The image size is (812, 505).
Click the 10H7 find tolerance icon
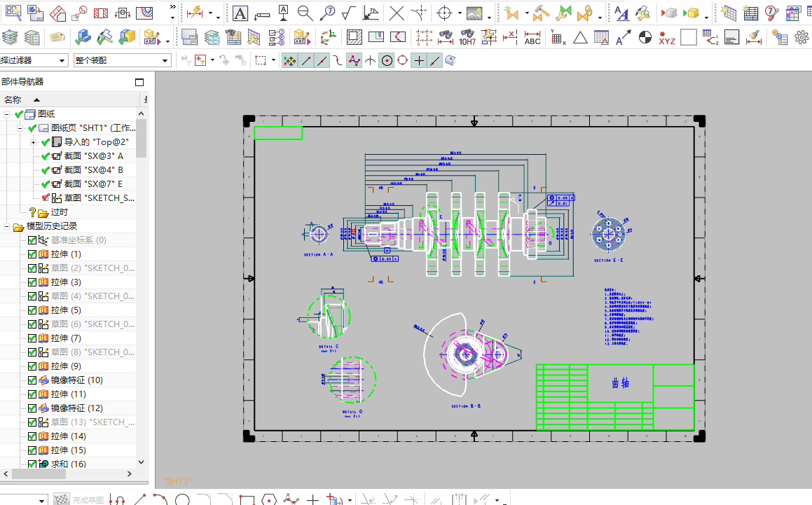pyautogui.click(x=467, y=37)
